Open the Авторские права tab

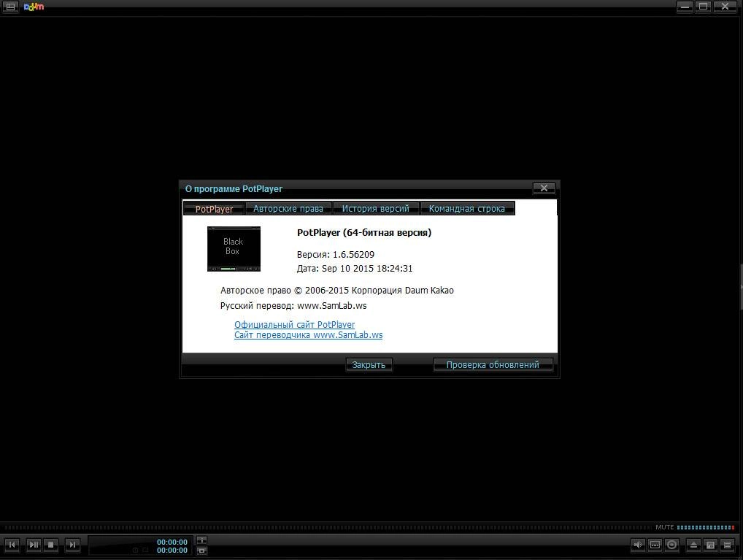(x=288, y=208)
